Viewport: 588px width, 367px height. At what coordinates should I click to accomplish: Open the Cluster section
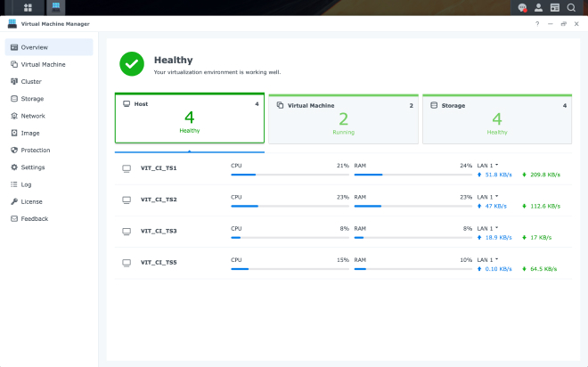[31, 81]
